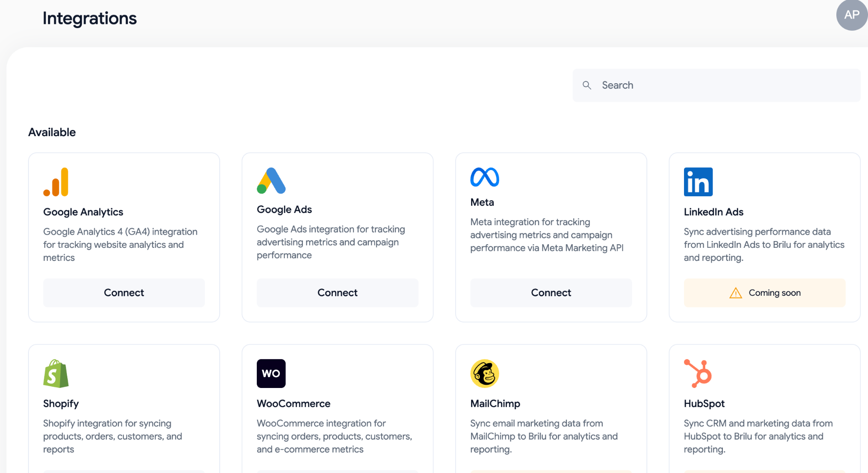Click the Shopify syncing products description

pyautogui.click(x=113, y=436)
